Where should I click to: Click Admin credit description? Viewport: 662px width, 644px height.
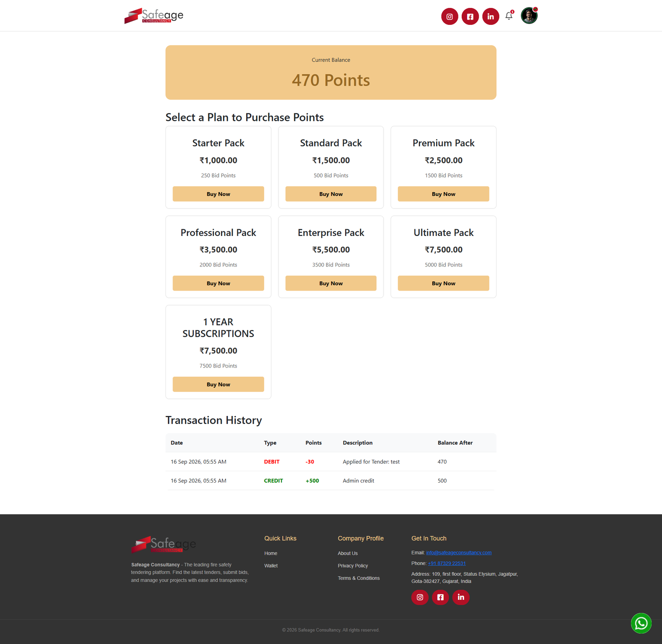(358, 481)
